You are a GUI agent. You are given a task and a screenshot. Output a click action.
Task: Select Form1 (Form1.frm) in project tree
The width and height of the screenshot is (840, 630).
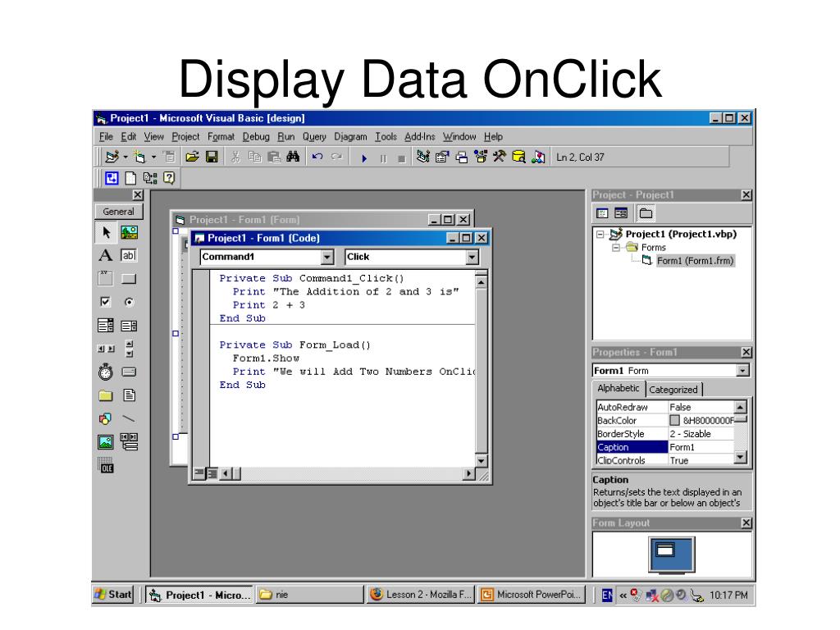coord(695,261)
